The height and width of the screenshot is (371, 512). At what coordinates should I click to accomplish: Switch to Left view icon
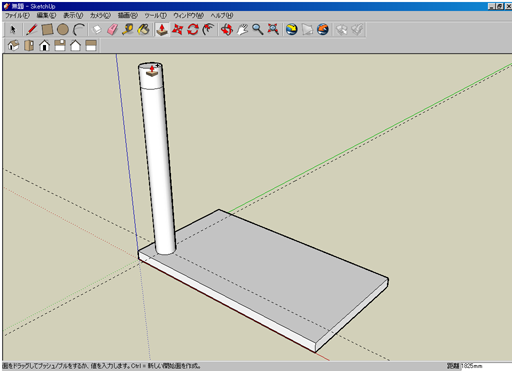tap(91, 45)
